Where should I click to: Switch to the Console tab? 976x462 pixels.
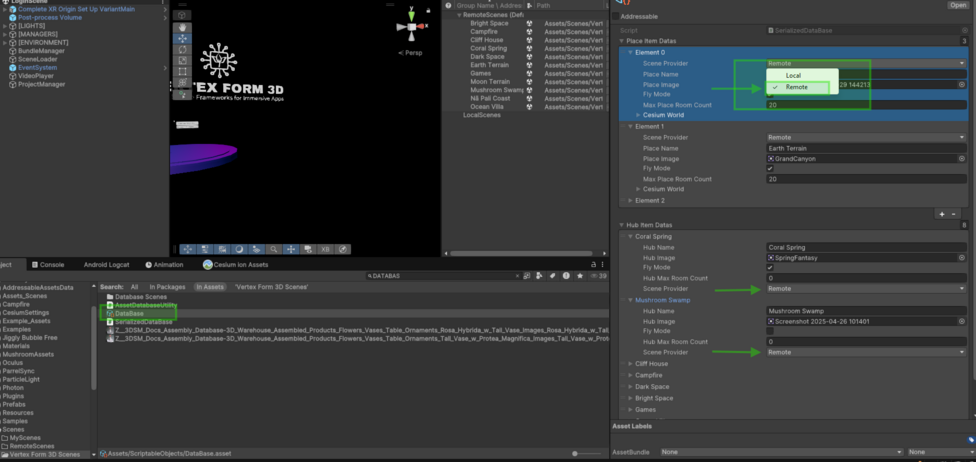51,265
